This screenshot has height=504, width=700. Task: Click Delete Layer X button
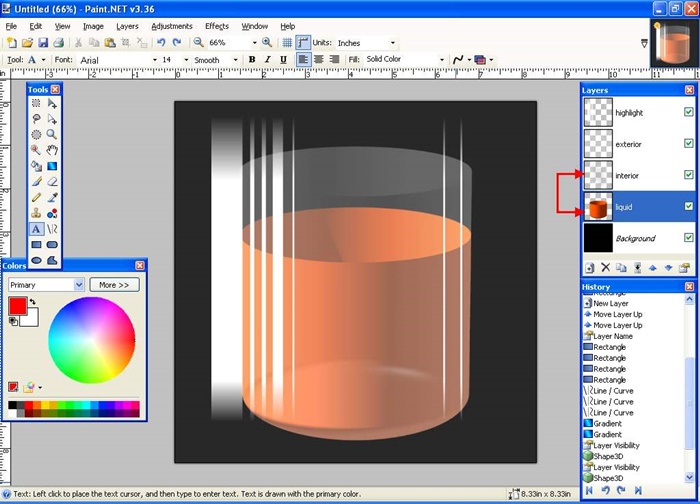coord(605,267)
